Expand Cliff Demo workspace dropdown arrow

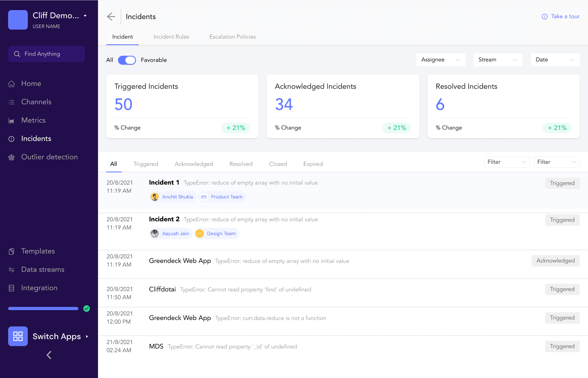pos(85,16)
